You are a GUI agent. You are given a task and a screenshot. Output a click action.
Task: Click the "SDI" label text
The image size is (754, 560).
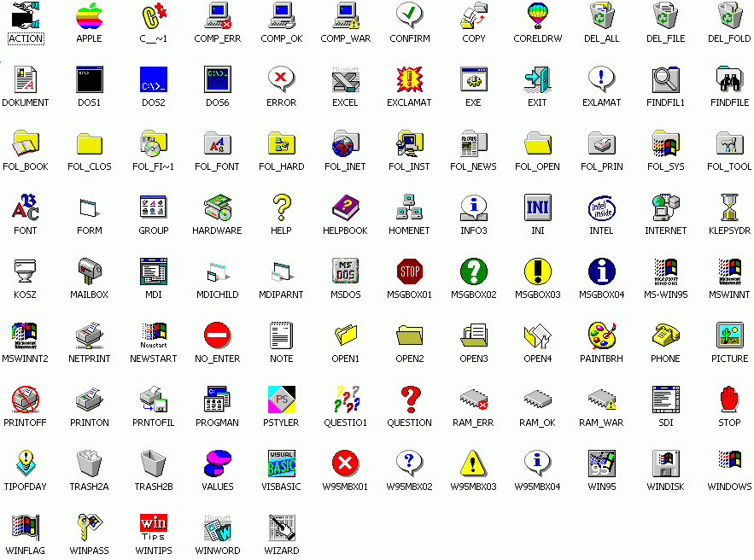[665, 422]
